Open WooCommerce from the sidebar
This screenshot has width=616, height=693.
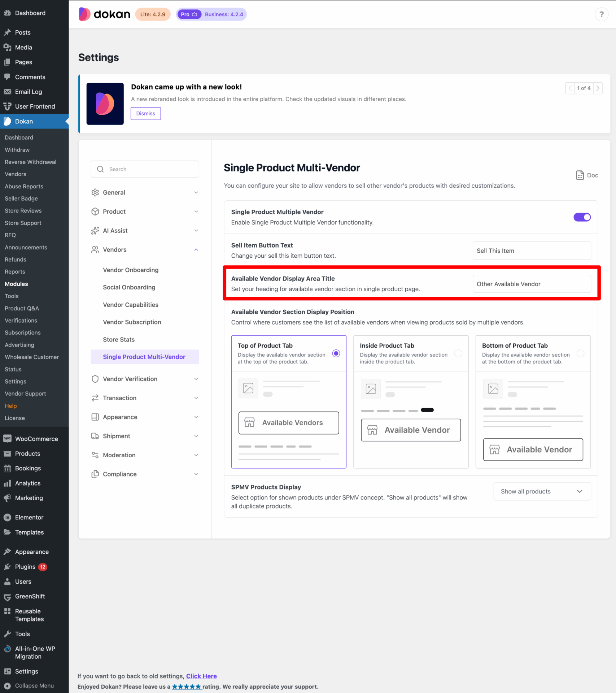[x=36, y=439]
